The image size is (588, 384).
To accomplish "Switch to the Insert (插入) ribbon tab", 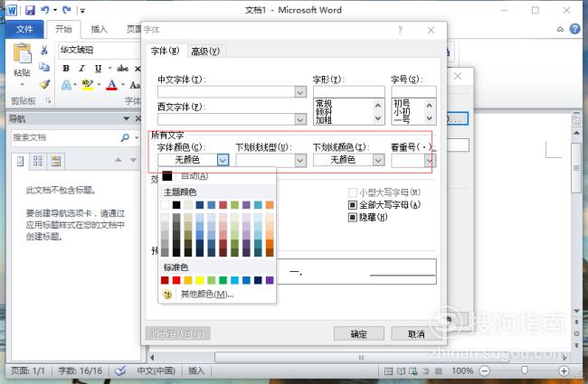I will [99, 29].
